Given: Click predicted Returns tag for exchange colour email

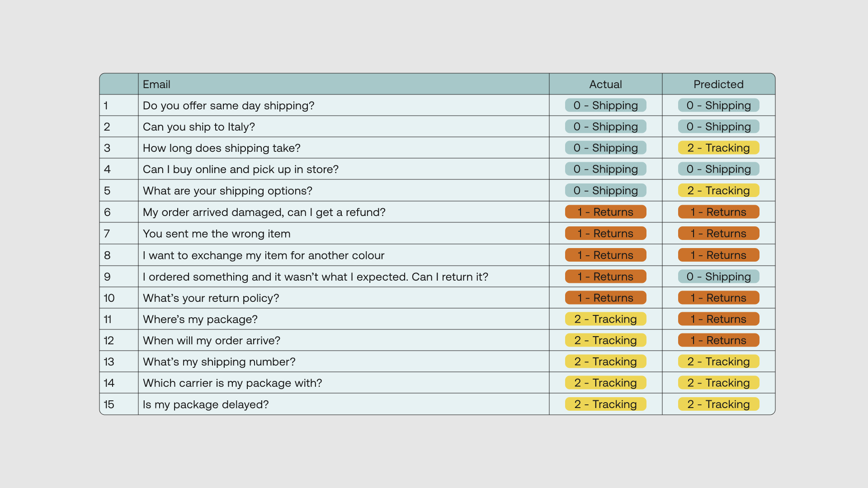Looking at the screenshot, I should coord(718,255).
